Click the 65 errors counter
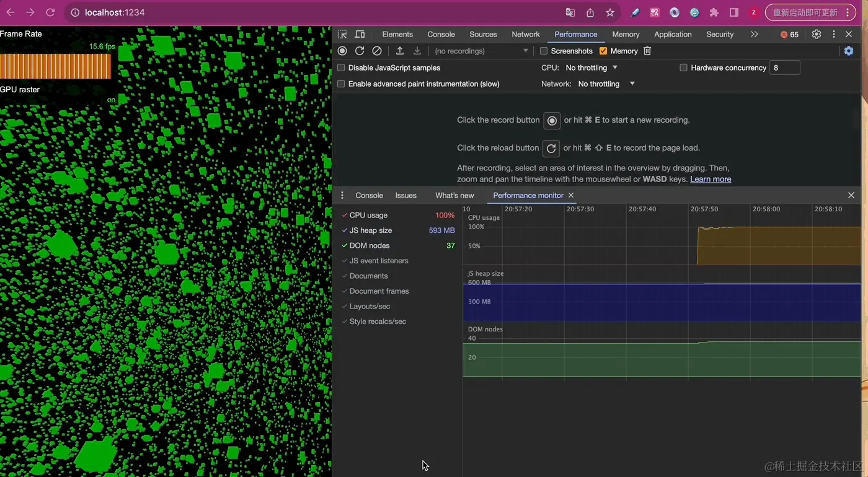 pyautogui.click(x=790, y=35)
